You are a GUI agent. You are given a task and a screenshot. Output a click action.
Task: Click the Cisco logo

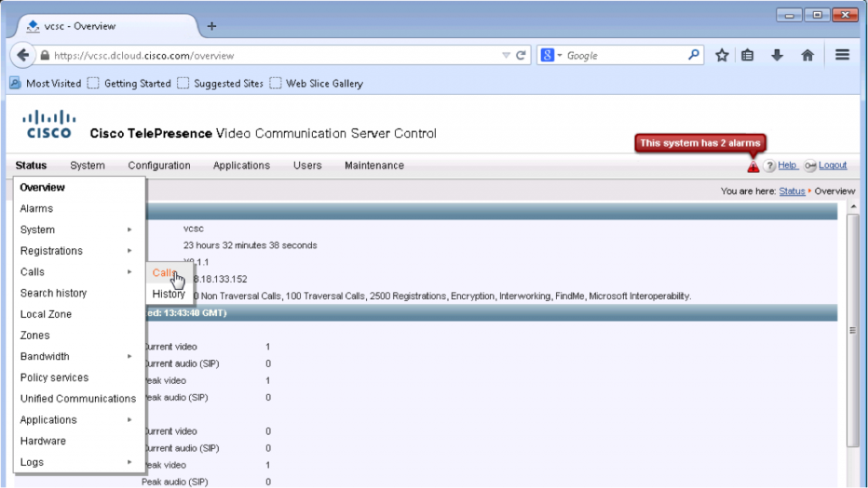(x=48, y=125)
